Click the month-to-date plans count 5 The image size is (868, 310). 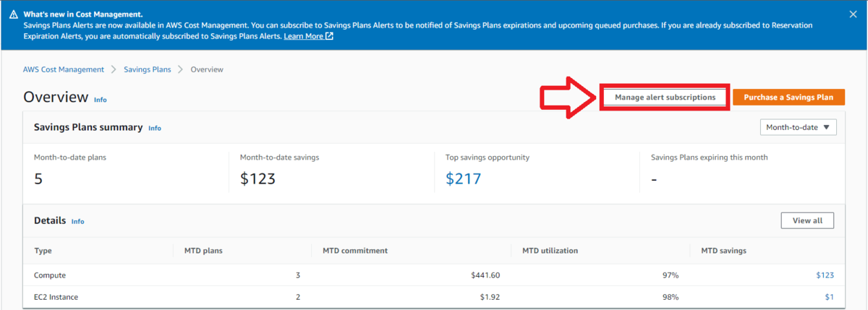coord(38,178)
